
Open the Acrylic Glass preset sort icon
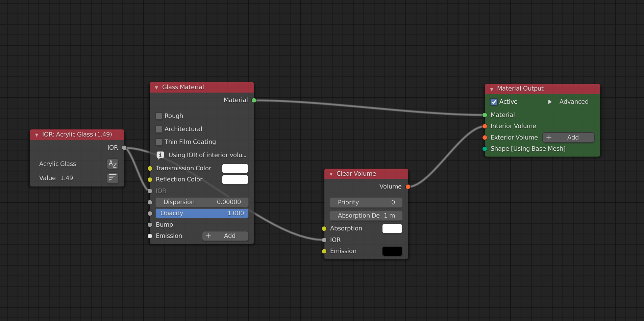point(113,164)
